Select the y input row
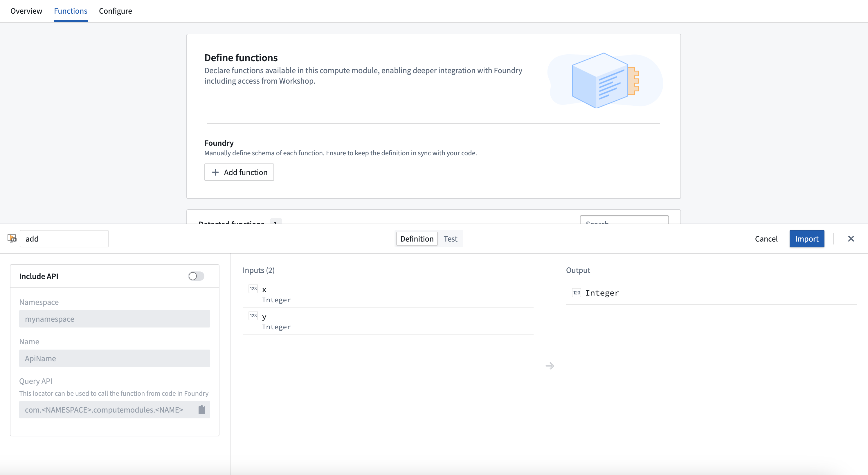The width and height of the screenshot is (868, 475). pyautogui.click(x=388, y=321)
